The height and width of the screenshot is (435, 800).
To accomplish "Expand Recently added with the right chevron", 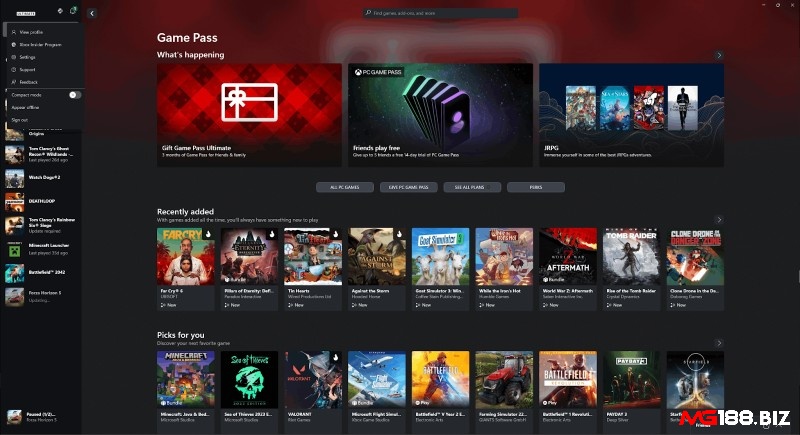I will [719, 219].
